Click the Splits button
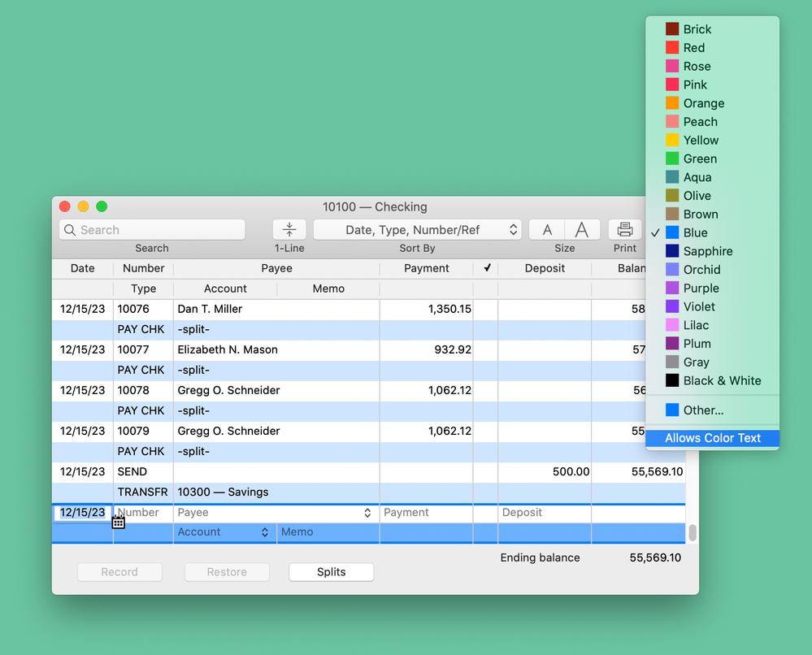This screenshot has width=812, height=655. click(332, 572)
